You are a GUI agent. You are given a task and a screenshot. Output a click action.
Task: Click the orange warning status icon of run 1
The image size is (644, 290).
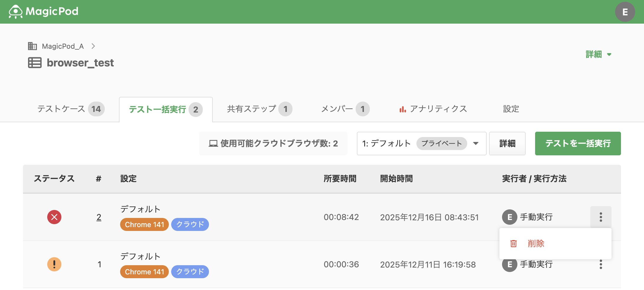pos(54,264)
